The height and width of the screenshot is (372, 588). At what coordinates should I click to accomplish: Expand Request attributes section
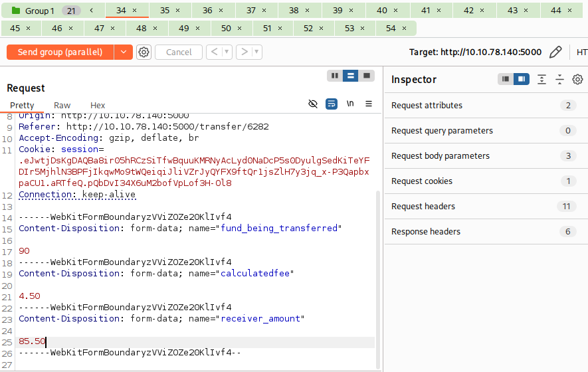coord(486,106)
